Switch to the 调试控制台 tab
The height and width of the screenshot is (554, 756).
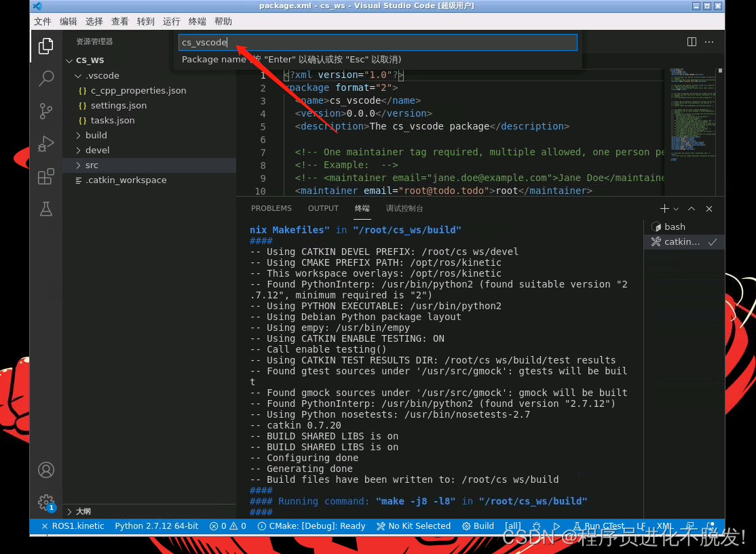pos(404,208)
